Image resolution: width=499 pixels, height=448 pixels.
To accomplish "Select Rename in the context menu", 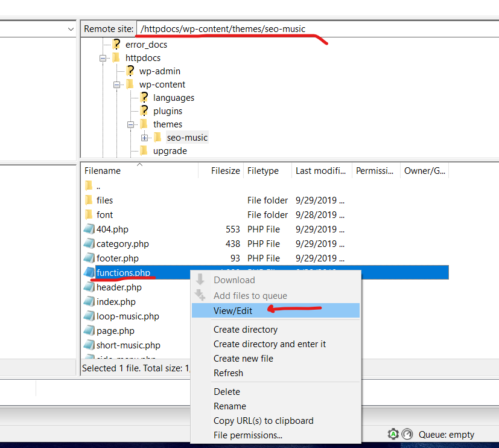I will click(x=230, y=406).
